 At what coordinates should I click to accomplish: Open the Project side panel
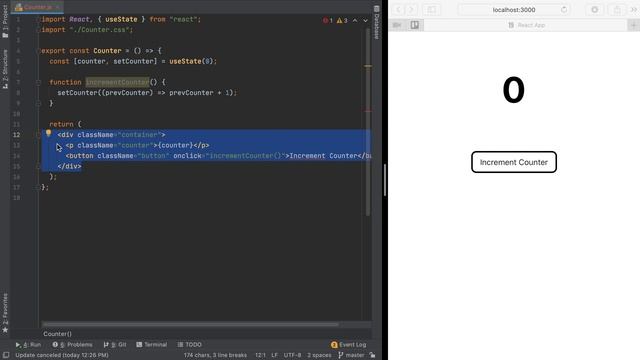click(5, 21)
